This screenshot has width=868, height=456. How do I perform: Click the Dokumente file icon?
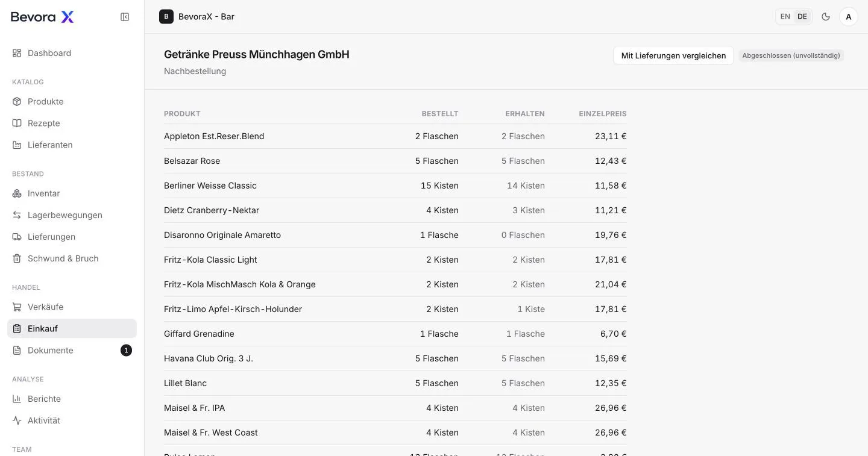pyautogui.click(x=17, y=351)
